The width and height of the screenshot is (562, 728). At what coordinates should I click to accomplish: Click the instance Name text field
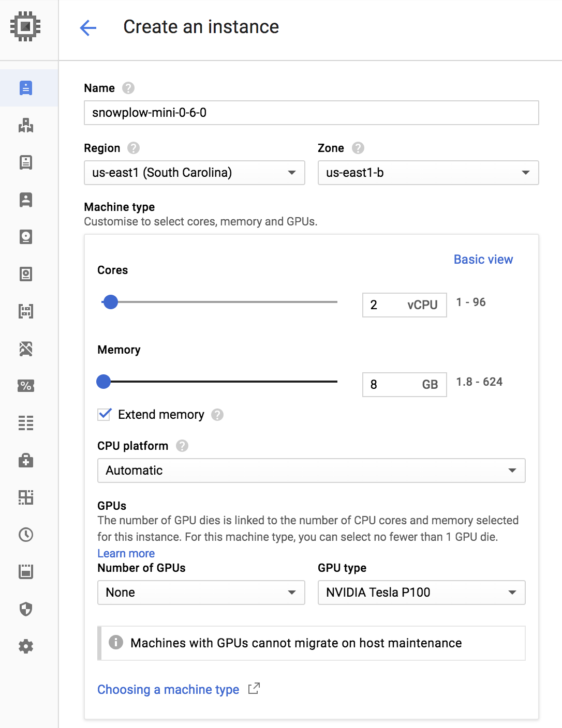coord(311,113)
